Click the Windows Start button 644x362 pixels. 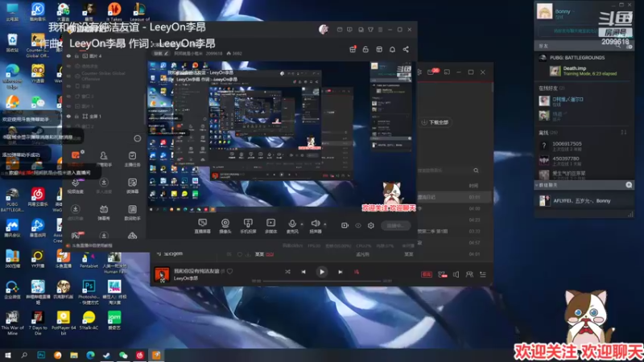click(x=7, y=355)
